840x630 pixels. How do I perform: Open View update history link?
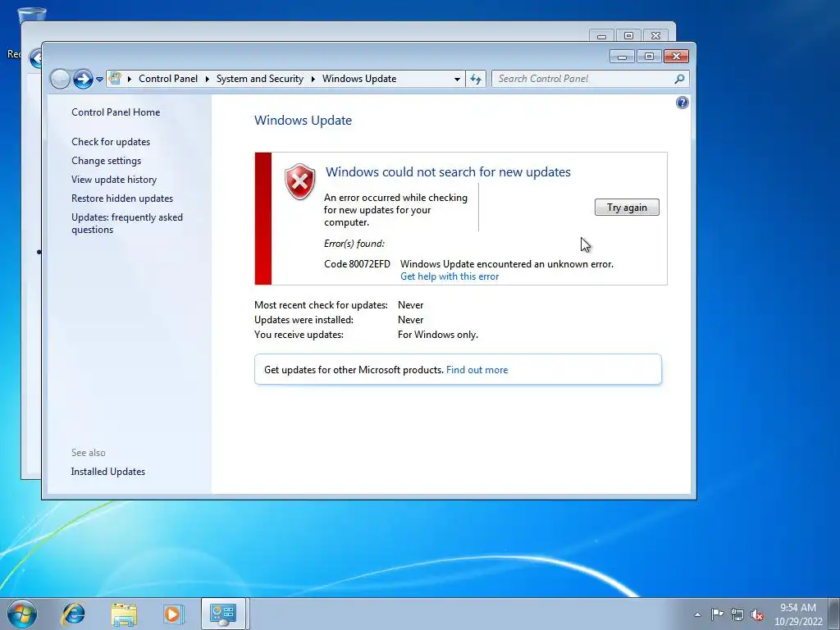tap(114, 180)
